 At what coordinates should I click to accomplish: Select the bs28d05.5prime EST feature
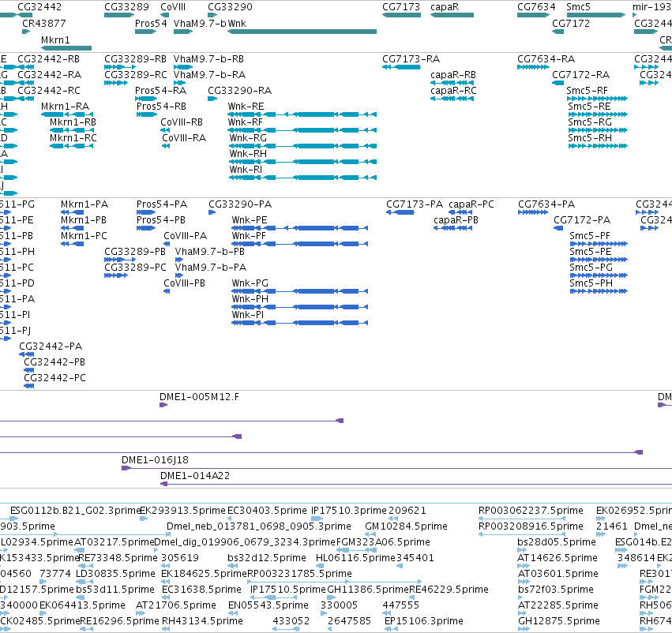pyautogui.click(x=522, y=550)
